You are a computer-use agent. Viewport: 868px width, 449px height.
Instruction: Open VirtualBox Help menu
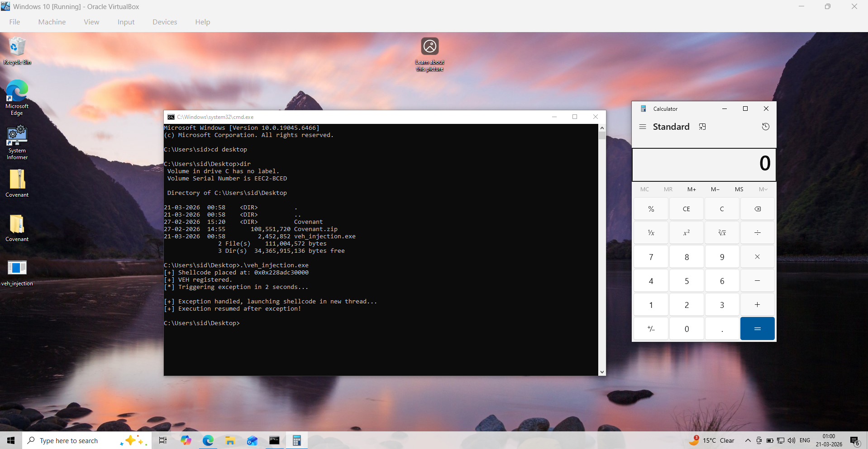point(203,22)
